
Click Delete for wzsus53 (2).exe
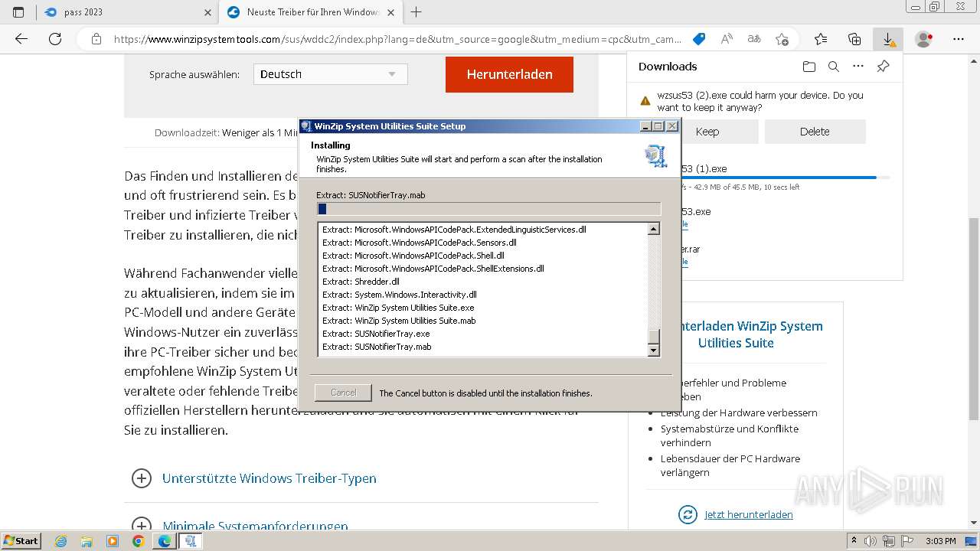click(x=815, y=132)
